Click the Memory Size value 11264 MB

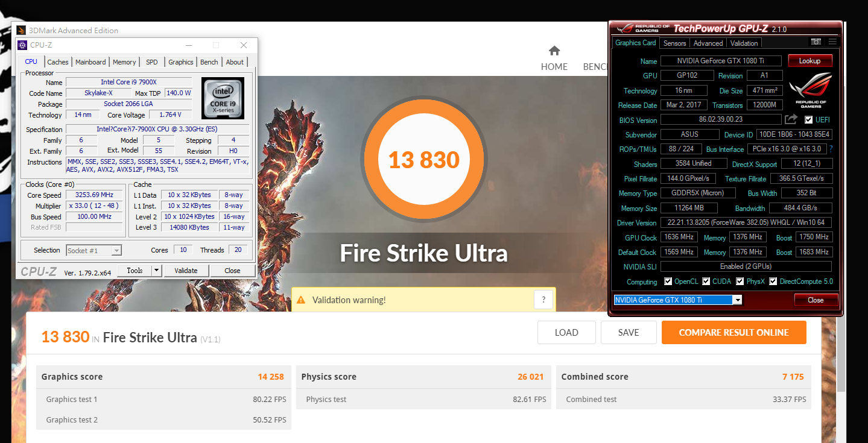click(689, 208)
